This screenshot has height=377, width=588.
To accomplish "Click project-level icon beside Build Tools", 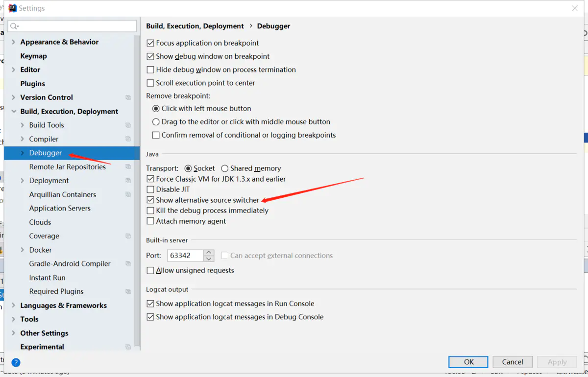I will tap(128, 125).
